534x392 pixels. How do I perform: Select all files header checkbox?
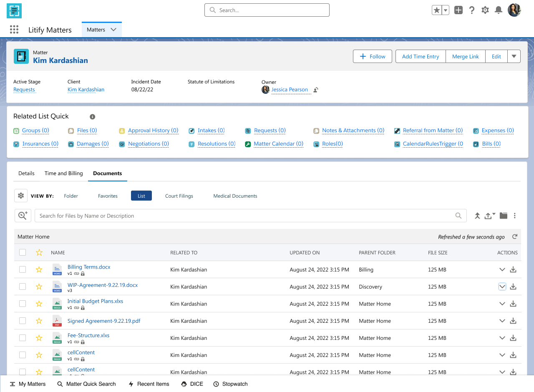coord(23,252)
